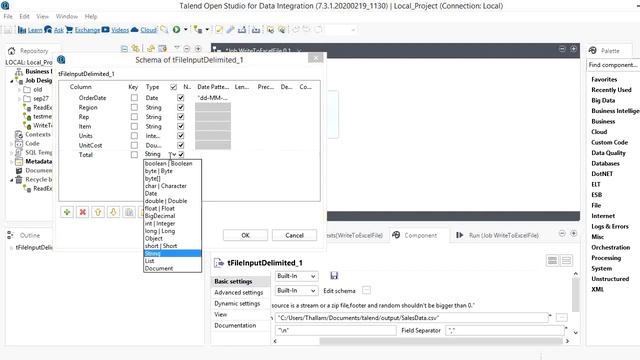Toggle the header Nullable select-all checkbox
Screen dimensions: 640x360
(173, 87)
